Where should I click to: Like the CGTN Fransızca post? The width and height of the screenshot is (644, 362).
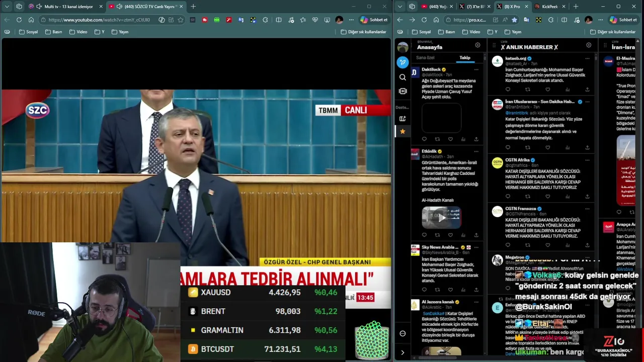click(547, 245)
